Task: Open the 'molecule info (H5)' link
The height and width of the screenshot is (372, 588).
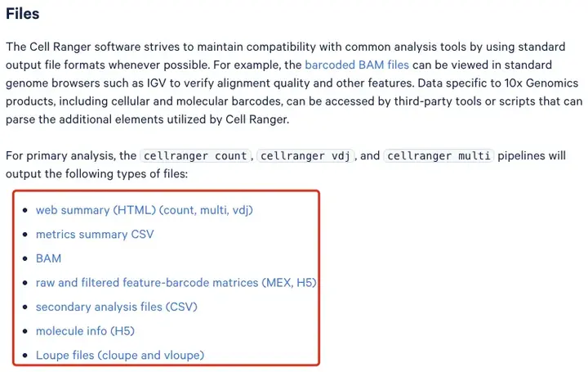Action: 85,331
